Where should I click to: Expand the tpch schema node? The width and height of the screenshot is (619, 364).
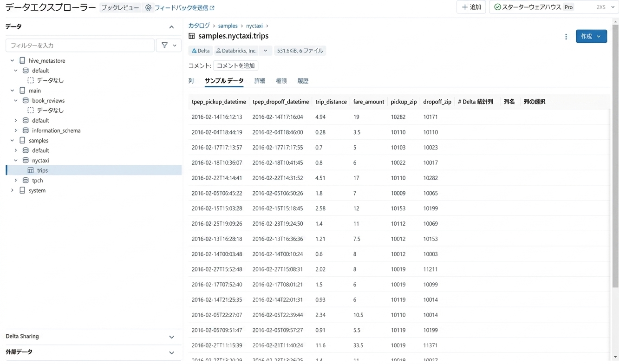[x=16, y=180]
